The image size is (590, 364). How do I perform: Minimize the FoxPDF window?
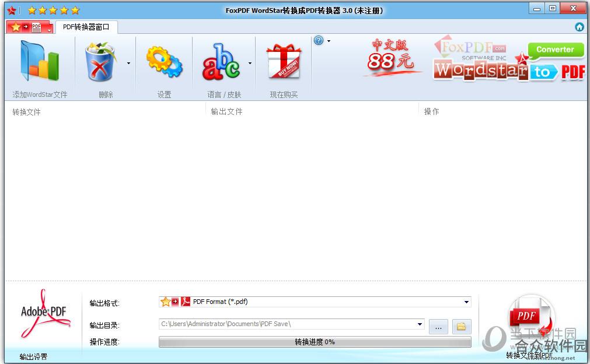[x=537, y=8]
